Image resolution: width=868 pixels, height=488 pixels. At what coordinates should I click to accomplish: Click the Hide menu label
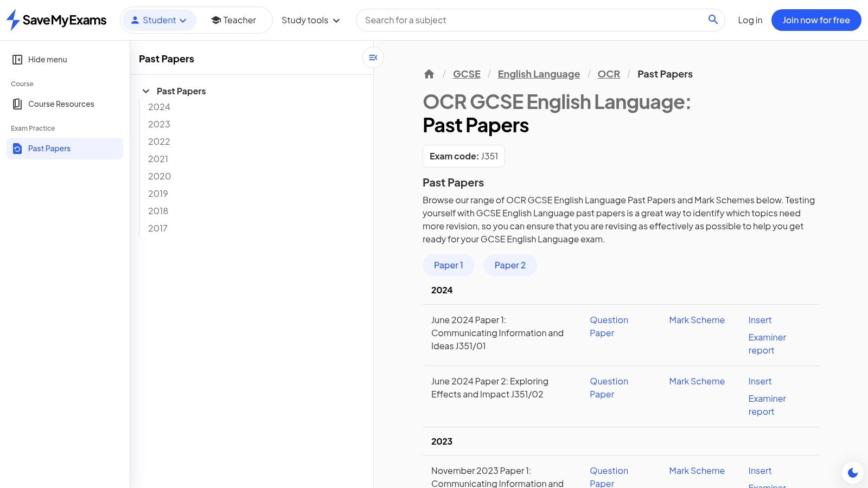(48, 60)
